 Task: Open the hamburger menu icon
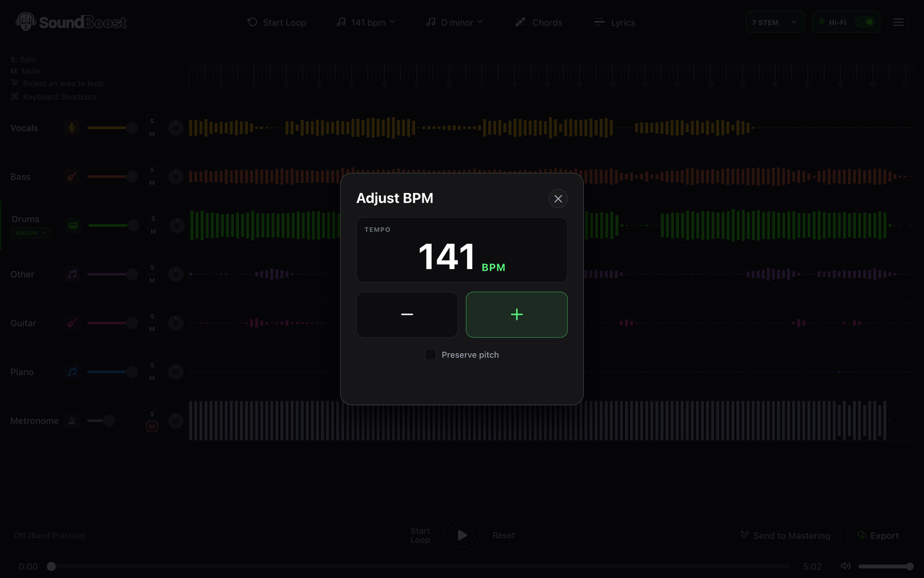(x=898, y=22)
